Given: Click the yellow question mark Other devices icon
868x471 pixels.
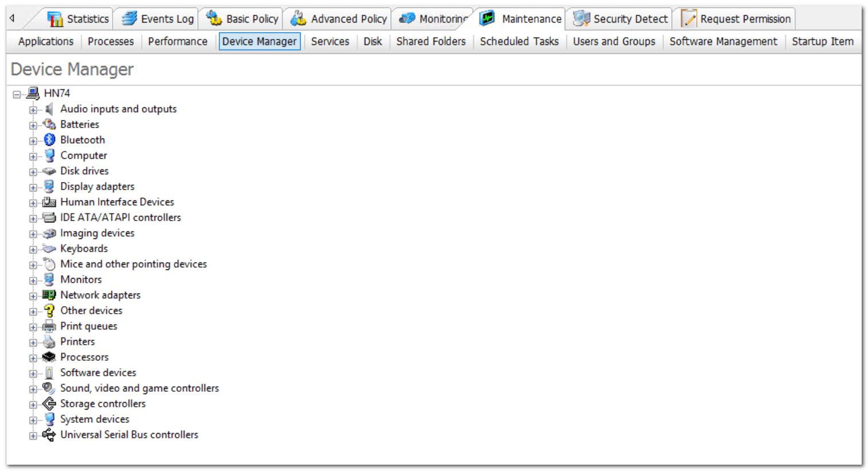Looking at the screenshot, I should click(x=49, y=310).
